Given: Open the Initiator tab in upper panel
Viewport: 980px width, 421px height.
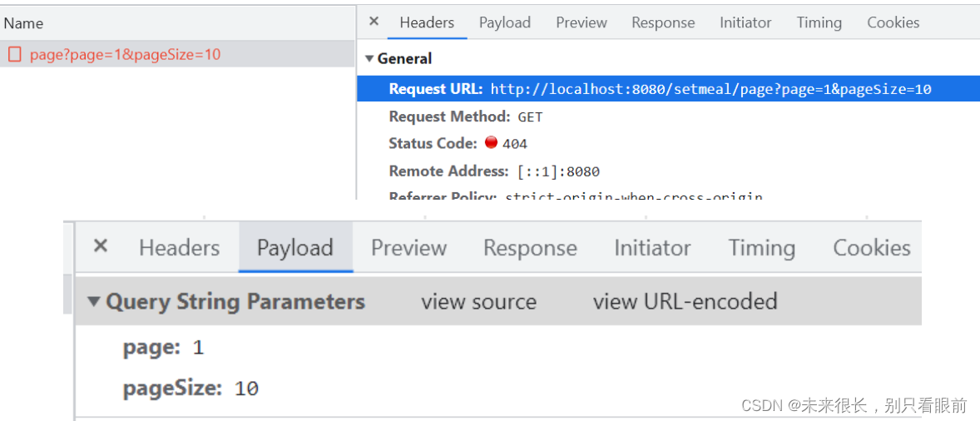Looking at the screenshot, I should pyautogui.click(x=745, y=22).
